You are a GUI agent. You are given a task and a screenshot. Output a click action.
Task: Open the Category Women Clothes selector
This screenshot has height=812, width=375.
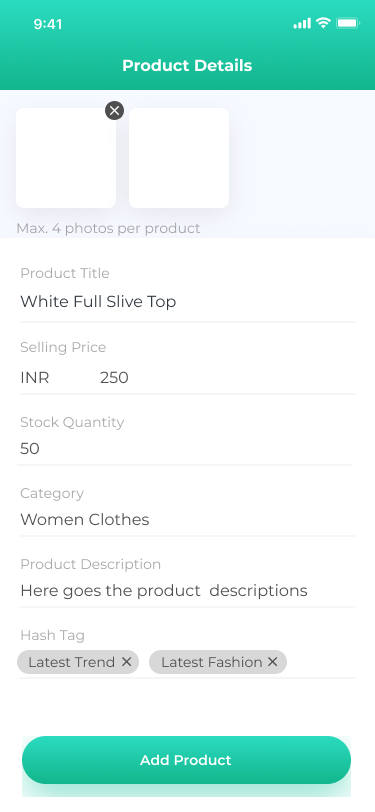pyautogui.click(x=188, y=519)
